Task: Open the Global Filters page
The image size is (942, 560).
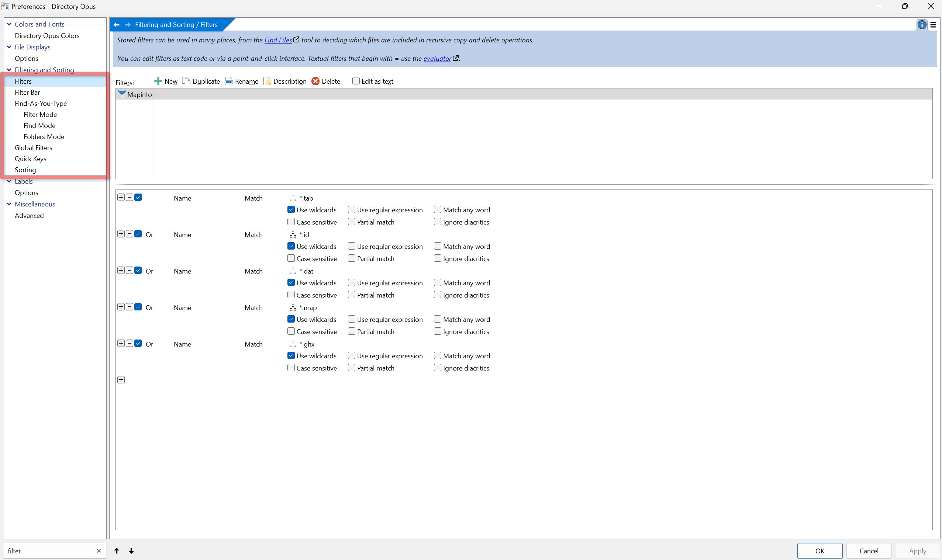Action: [34, 148]
